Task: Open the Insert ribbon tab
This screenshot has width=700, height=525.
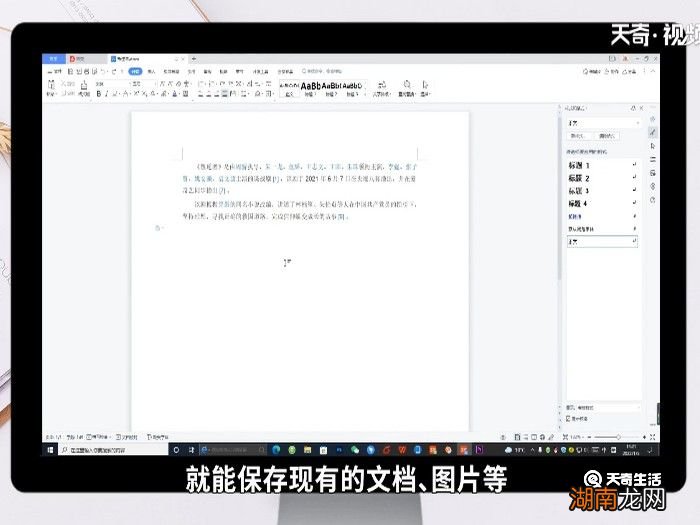Action: coord(151,71)
